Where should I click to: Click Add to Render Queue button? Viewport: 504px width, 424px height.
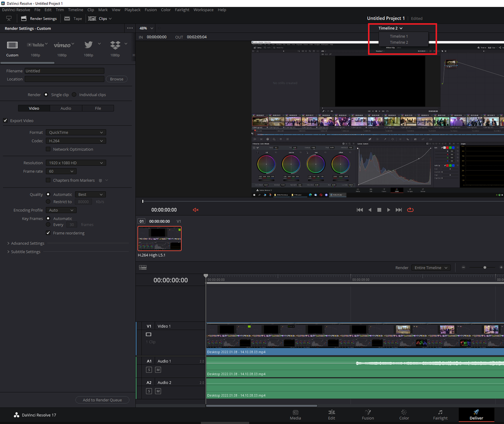click(x=102, y=400)
